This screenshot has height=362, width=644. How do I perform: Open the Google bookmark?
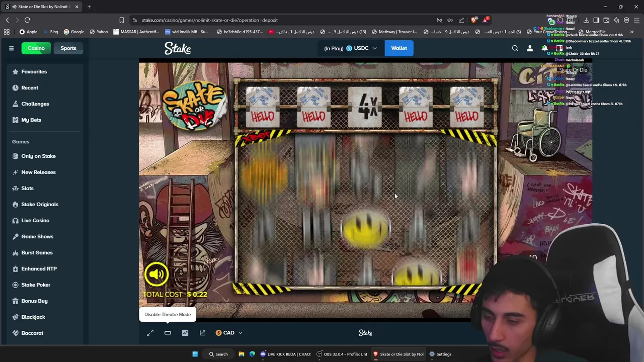[73, 32]
